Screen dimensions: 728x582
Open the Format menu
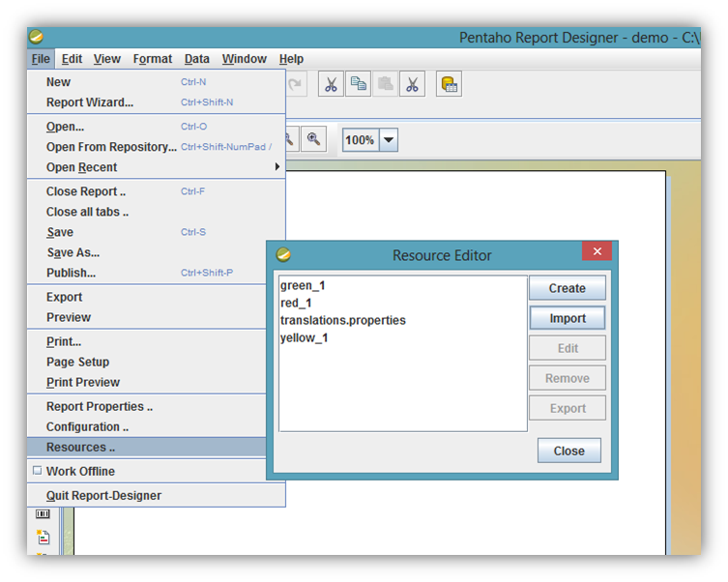click(x=153, y=59)
